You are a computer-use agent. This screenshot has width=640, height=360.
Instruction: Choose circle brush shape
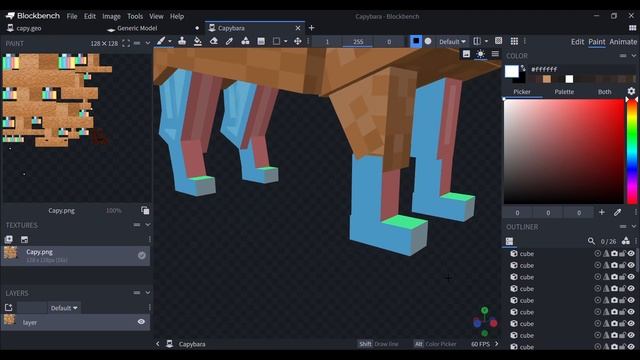[x=428, y=41]
